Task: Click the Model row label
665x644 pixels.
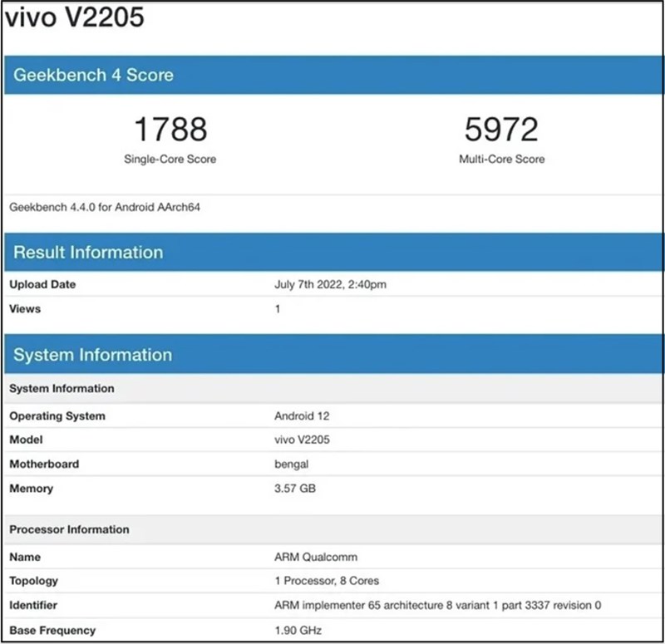Action: pyautogui.click(x=26, y=440)
